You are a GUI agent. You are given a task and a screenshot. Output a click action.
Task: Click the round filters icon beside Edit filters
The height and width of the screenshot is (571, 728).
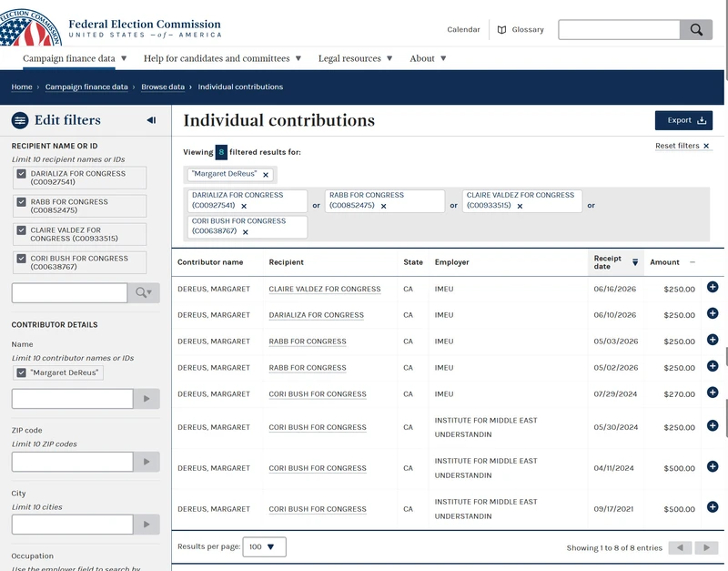(20, 120)
